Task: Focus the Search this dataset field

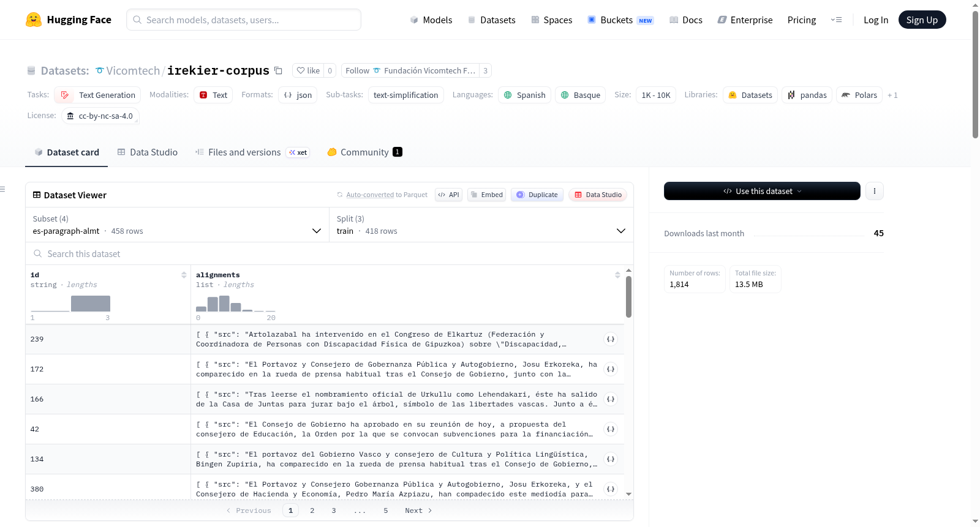Action: (x=330, y=253)
